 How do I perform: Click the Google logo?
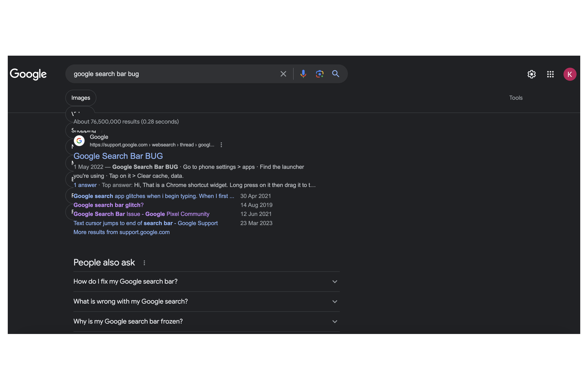(28, 74)
